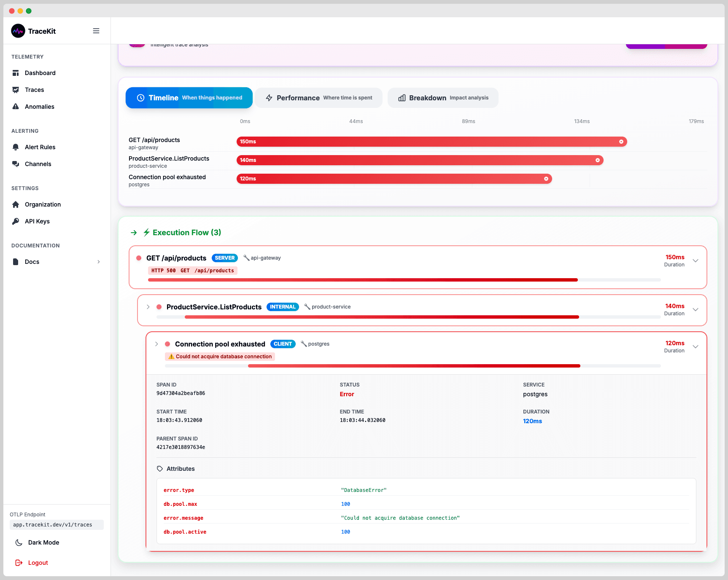Select the API Keys icon

16,221
